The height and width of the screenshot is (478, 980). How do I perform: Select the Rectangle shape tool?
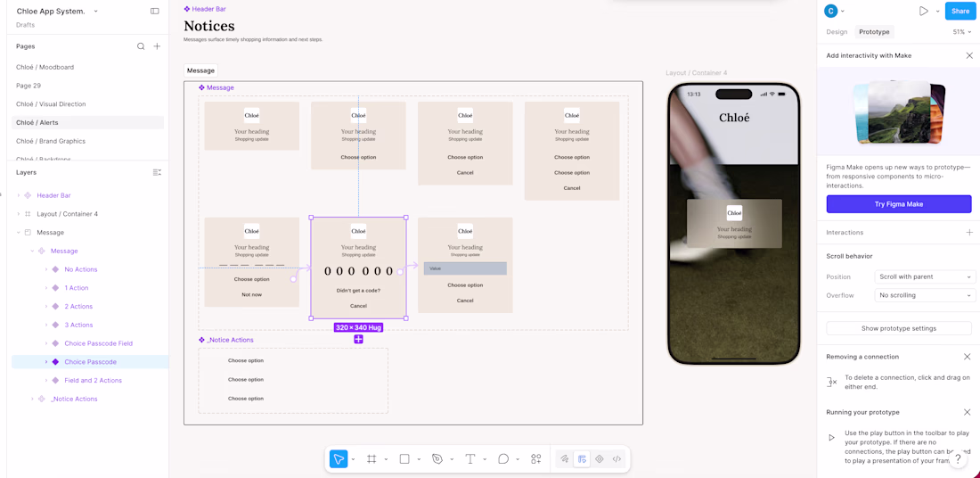[404, 459]
